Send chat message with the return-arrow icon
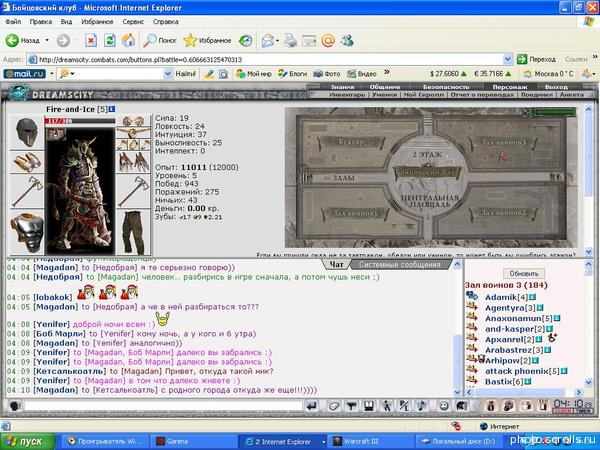 [x=312, y=406]
